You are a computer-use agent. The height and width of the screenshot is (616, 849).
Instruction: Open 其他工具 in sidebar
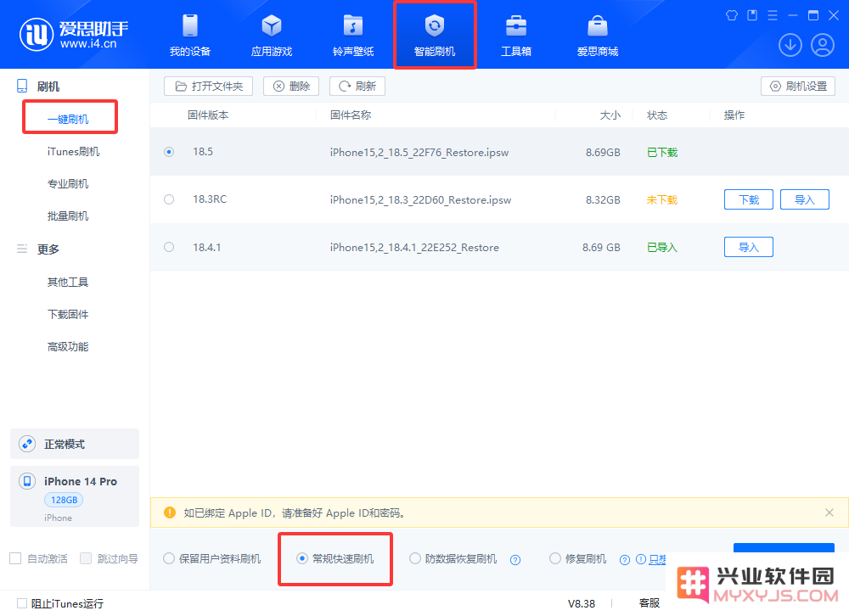(68, 282)
